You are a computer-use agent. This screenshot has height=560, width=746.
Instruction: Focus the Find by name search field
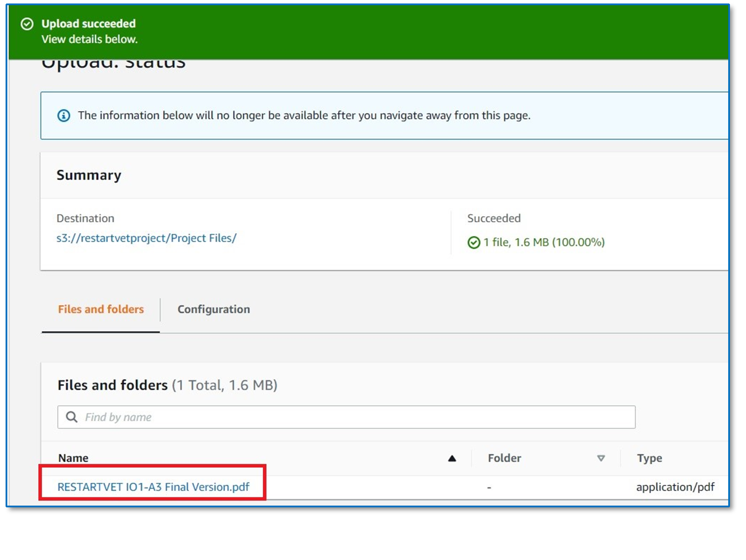346,417
